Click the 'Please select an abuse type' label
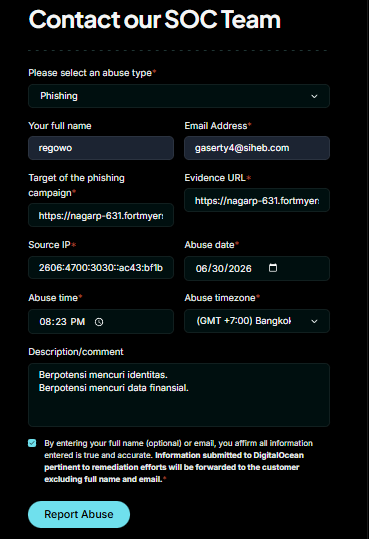This screenshot has width=369, height=539. pyautogui.click(x=90, y=73)
